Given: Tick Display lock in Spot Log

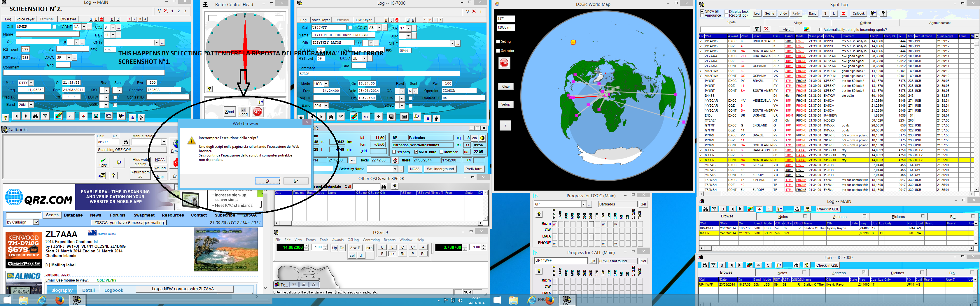Looking at the screenshot, I should pos(726,11).
